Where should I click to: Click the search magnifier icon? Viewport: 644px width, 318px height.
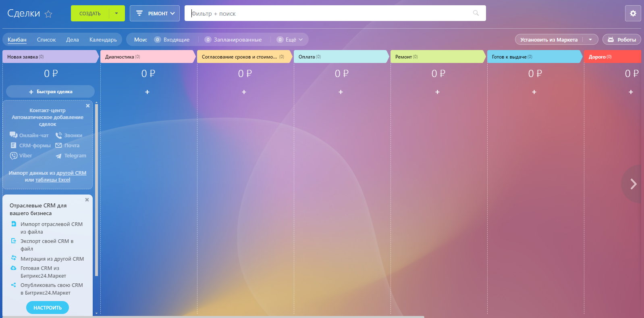476,13
